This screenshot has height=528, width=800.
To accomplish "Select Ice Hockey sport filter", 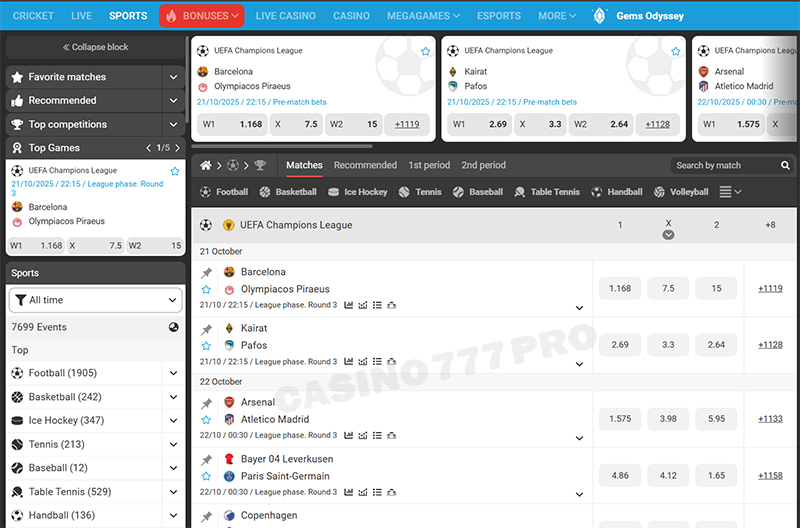I will (358, 192).
